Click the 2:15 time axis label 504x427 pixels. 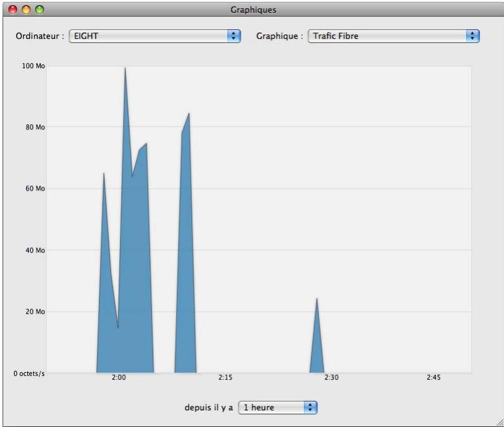225,377
